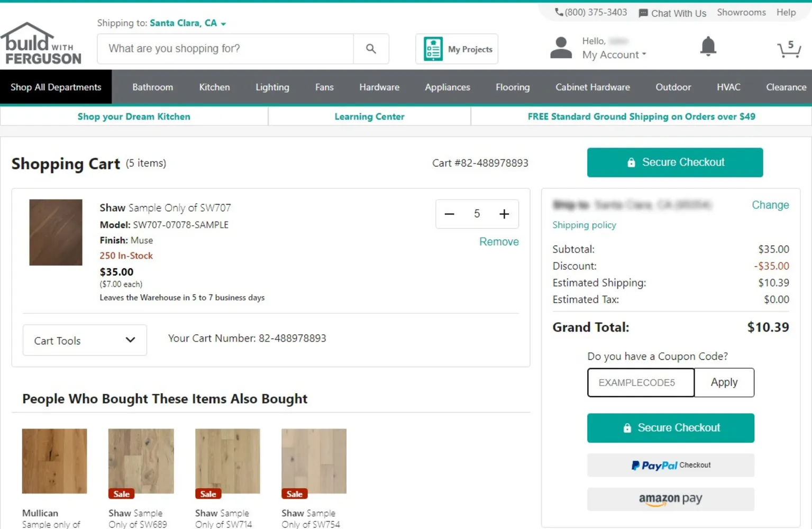Change shipping location Santa Clara, CA

[187, 23]
